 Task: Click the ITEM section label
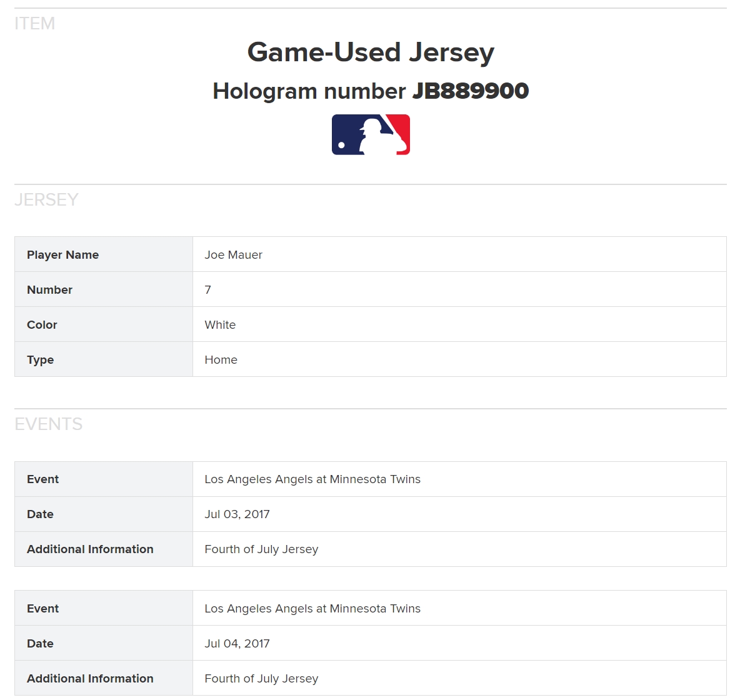tap(34, 24)
